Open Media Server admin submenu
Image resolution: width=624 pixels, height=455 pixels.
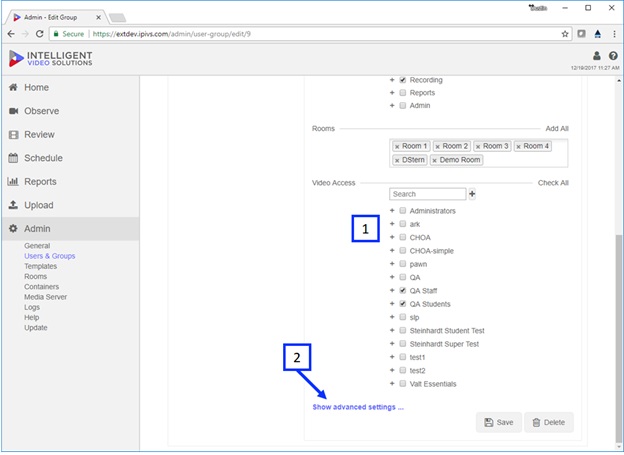tap(45, 297)
